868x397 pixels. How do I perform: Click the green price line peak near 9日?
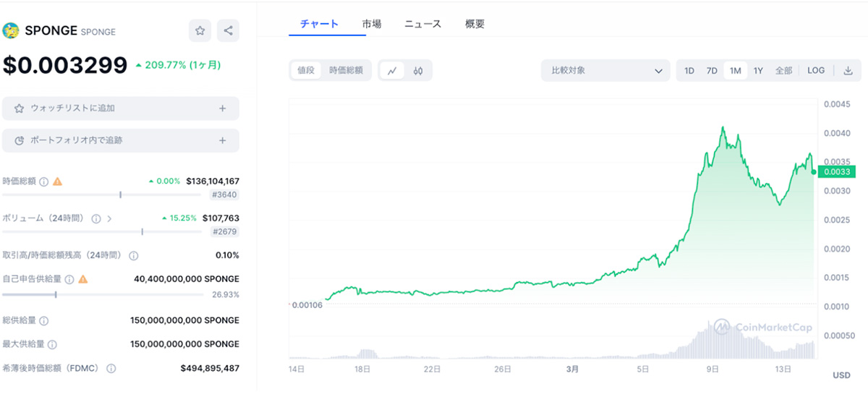click(722, 128)
